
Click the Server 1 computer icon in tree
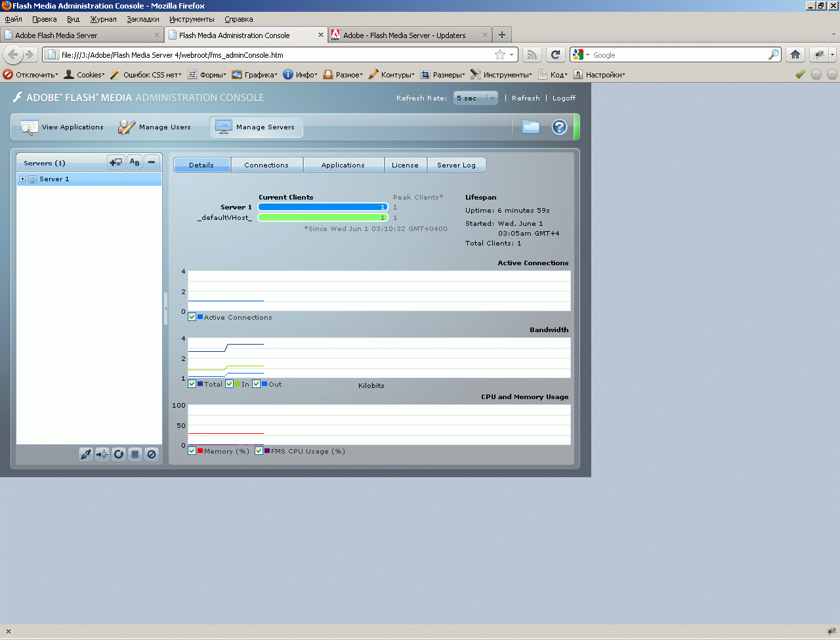click(32, 179)
